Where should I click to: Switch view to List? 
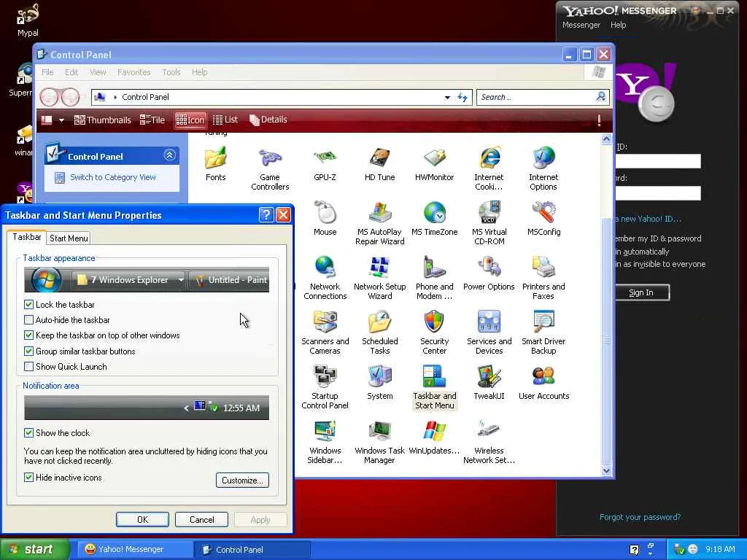[225, 120]
